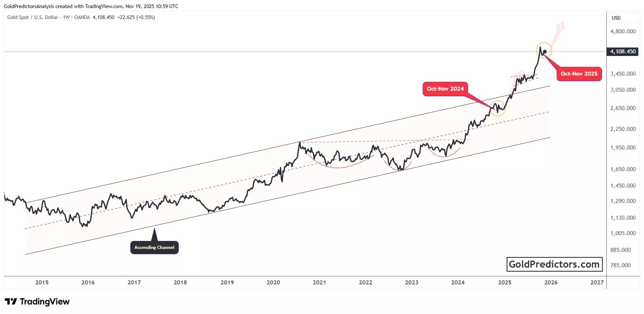
Task: Click the 4,800.000 price axis label
Action: (623, 31)
